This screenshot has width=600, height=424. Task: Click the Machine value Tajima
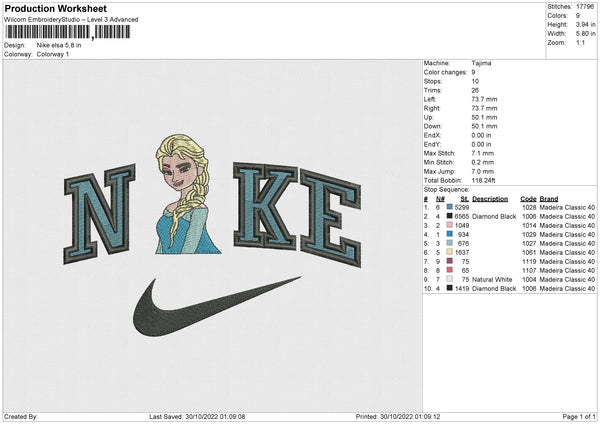[x=481, y=63]
